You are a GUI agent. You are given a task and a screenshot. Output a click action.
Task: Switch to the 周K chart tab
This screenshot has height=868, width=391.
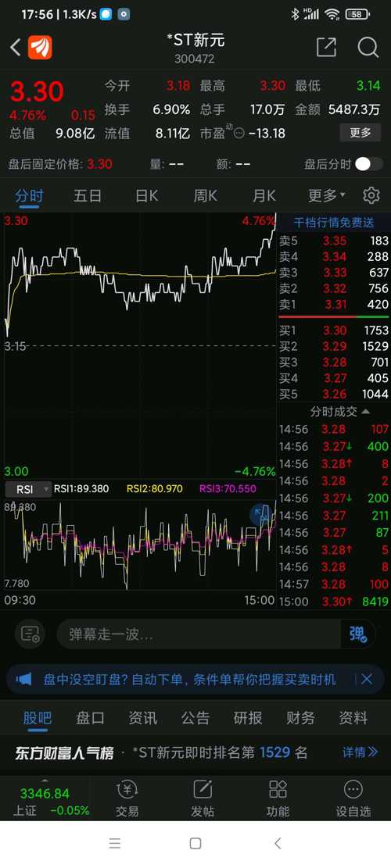tap(206, 195)
